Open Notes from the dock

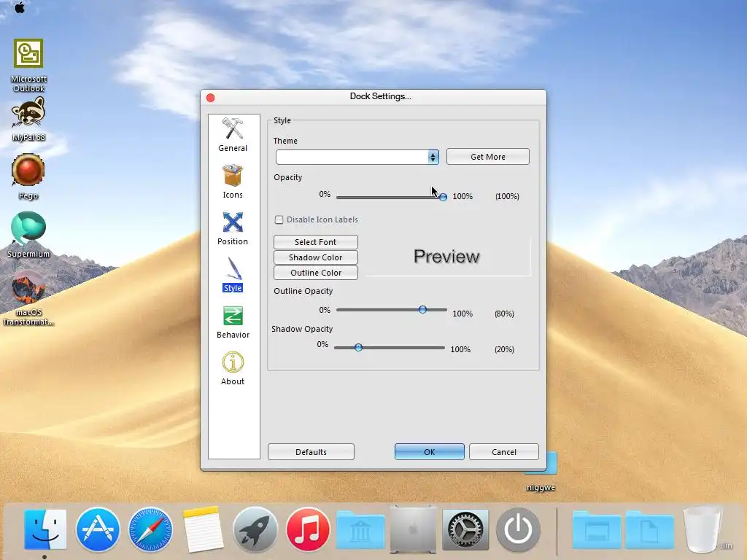203,529
